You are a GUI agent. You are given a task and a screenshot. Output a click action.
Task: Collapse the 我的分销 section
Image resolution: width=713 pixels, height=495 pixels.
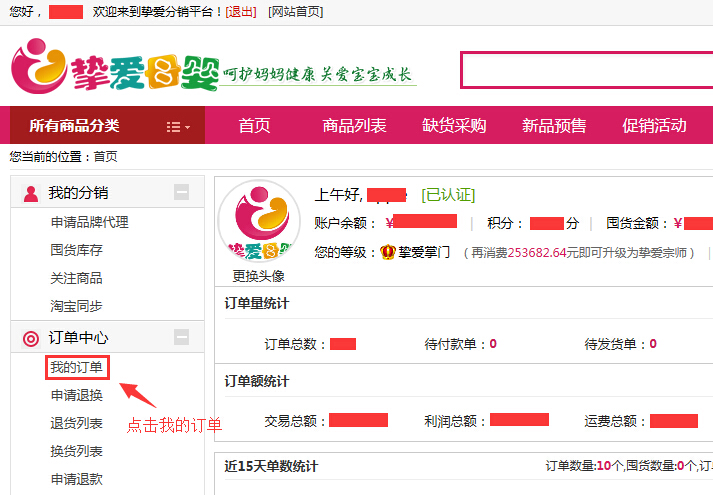181,193
